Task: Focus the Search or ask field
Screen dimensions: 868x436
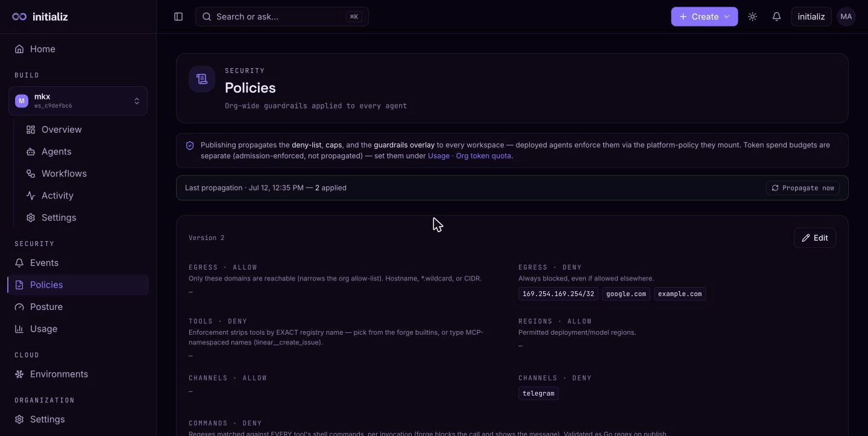Action: [x=281, y=17]
